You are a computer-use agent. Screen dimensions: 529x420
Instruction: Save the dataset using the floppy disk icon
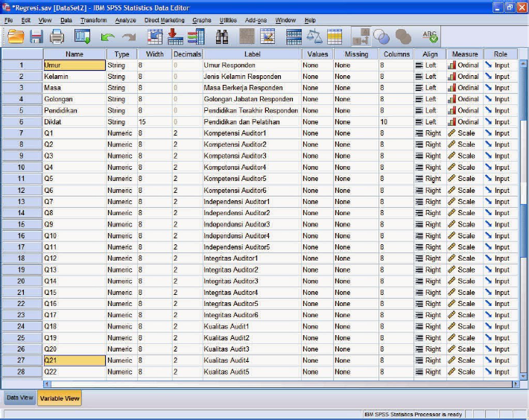point(36,36)
